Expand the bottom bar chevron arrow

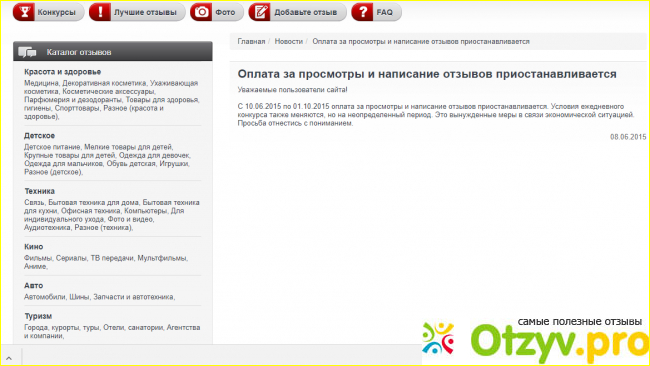[x=9, y=358]
